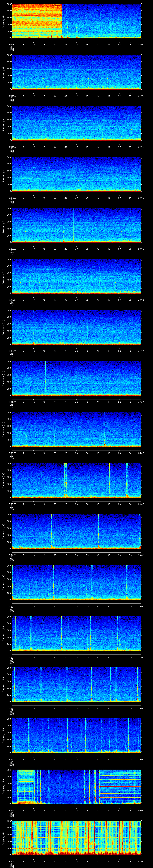Image resolution: width=153 pixels, height=868 pixels.
Task: Click the burst at 25 seconds in 8:33:00 spectrogram
Action: 66,480
